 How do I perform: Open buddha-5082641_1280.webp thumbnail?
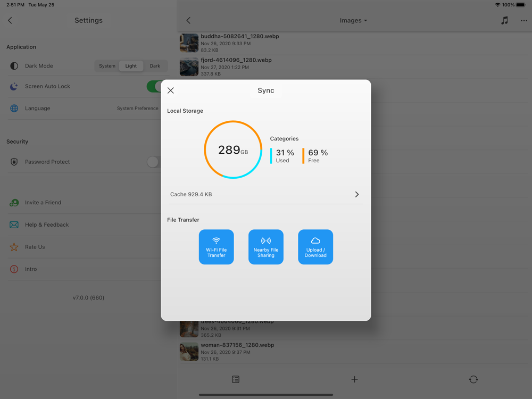[x=189, y=43]
